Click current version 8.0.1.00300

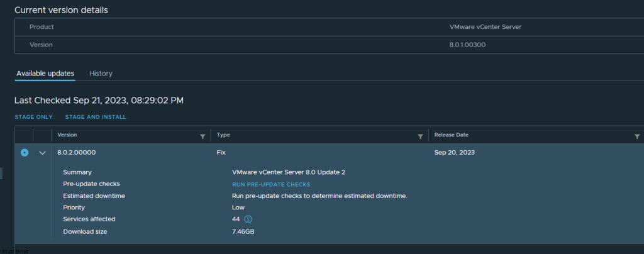467,45
